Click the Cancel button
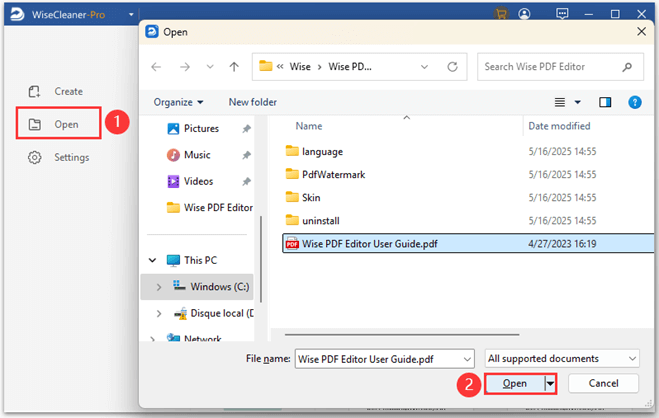 click(603, 384)
